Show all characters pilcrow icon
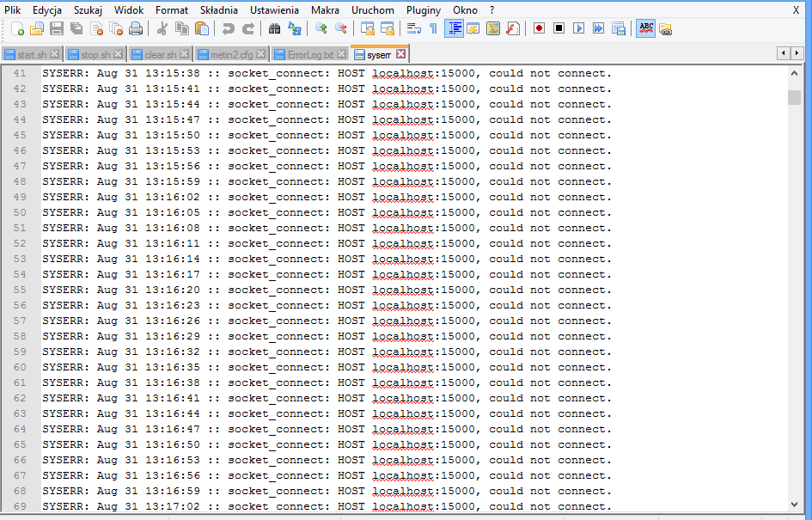Image resolution: width=812 pixels, height=520 pixels. [433, 29]
